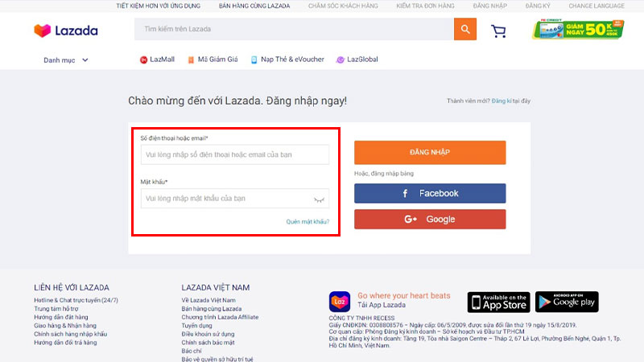Open Chăm sóc khách hàng menu

(x=343, y=6)
